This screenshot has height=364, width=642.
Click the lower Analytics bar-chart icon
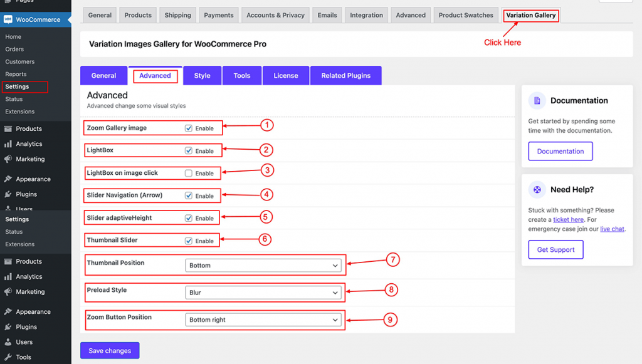click(x=8, y=276)
